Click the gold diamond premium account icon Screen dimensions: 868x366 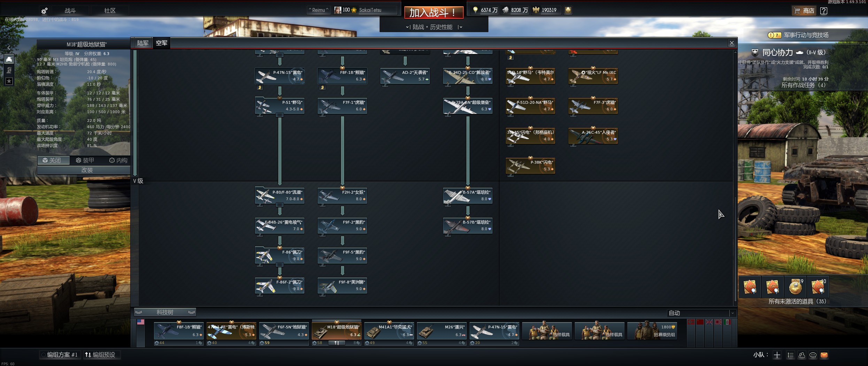click(x=568, y=10)
